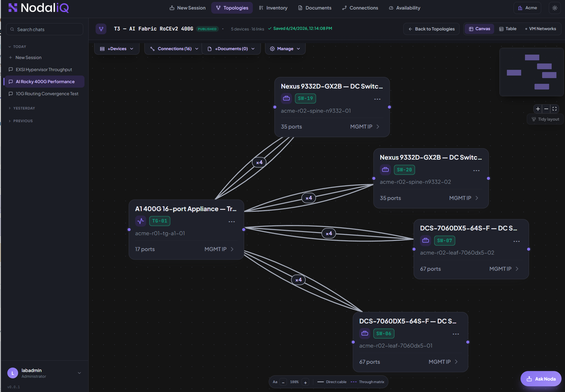Open more options on TG-01 card

tap(232, 222)
